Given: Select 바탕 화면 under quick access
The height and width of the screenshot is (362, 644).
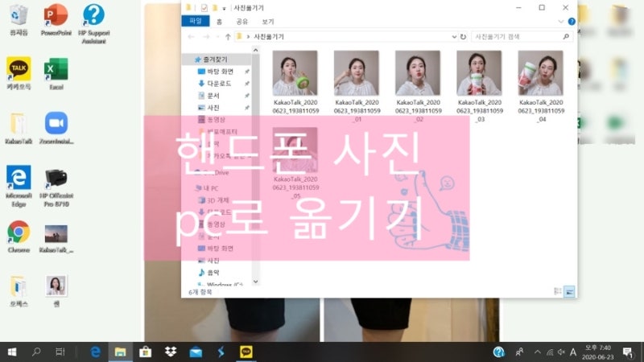Looking at the screenshot, I should click(220, 72).
